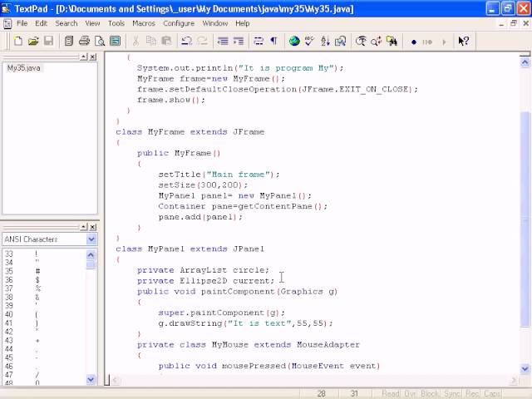Click the Read indicator in status bar

pyautogui.click(x=391, y=393)
